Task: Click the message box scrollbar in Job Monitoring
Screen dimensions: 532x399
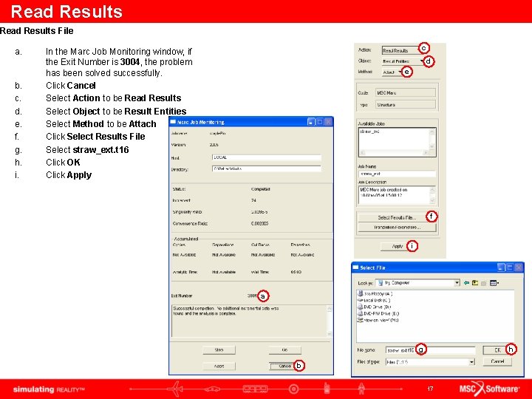Action: [329, 321]
